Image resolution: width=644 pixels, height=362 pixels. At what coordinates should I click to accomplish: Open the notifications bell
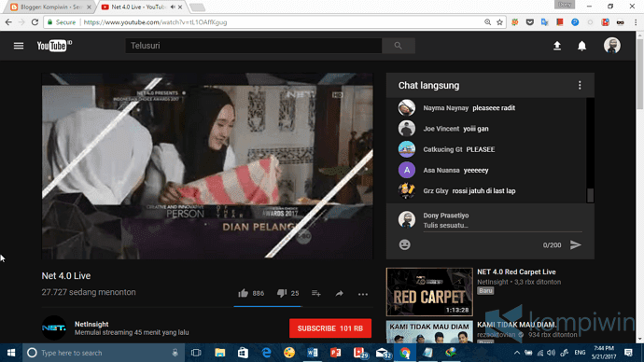coord(582,46)
